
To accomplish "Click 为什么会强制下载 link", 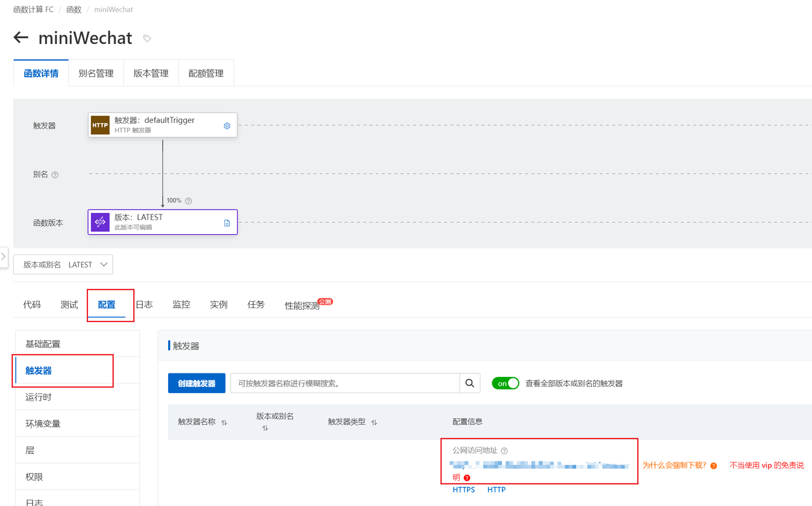I will click(x=674, y=465).
